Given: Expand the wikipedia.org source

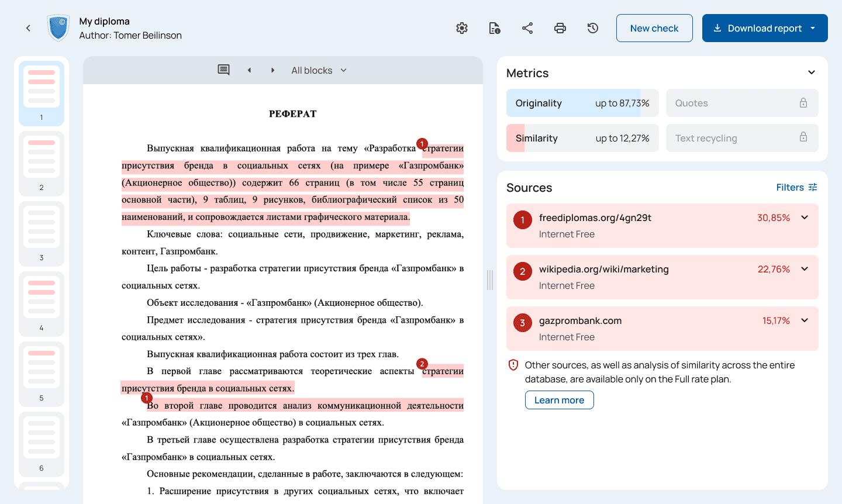Looking at the screenshot, I should click(x=805, y=269).
